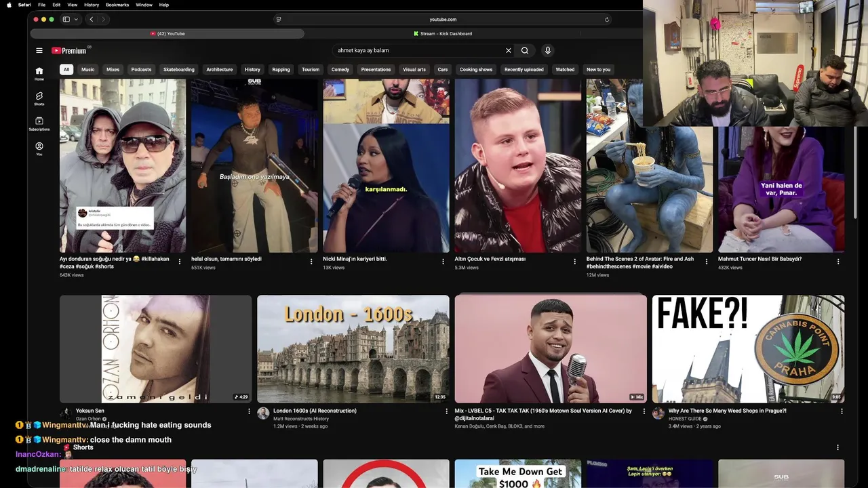The image size is (868, 488).
Task: Select the Cooking shows filter chip
Action: [x=476, y=69]
